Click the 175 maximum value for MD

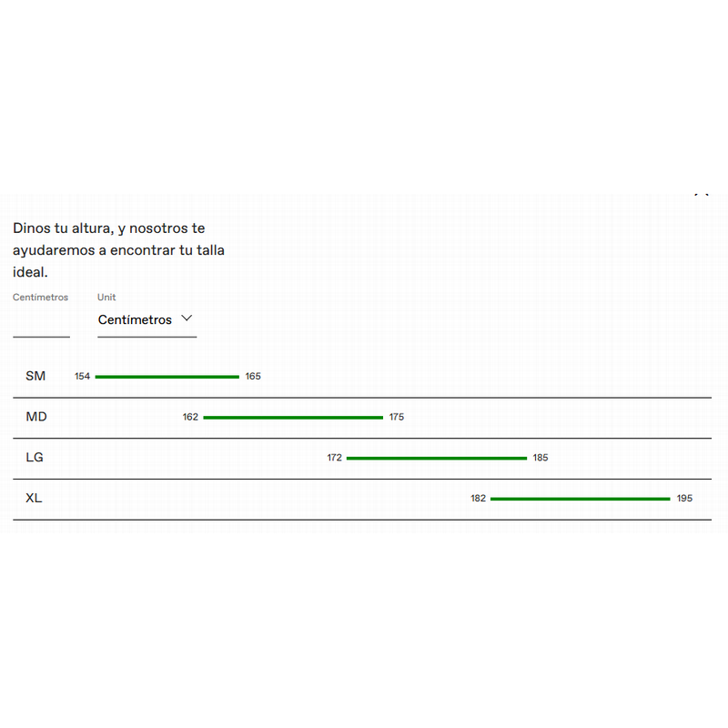[397, 417]
